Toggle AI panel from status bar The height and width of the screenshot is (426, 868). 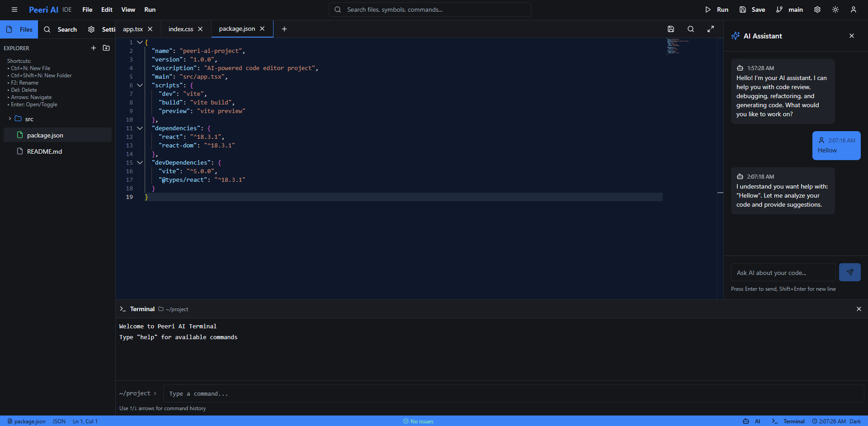coord(752,421)
